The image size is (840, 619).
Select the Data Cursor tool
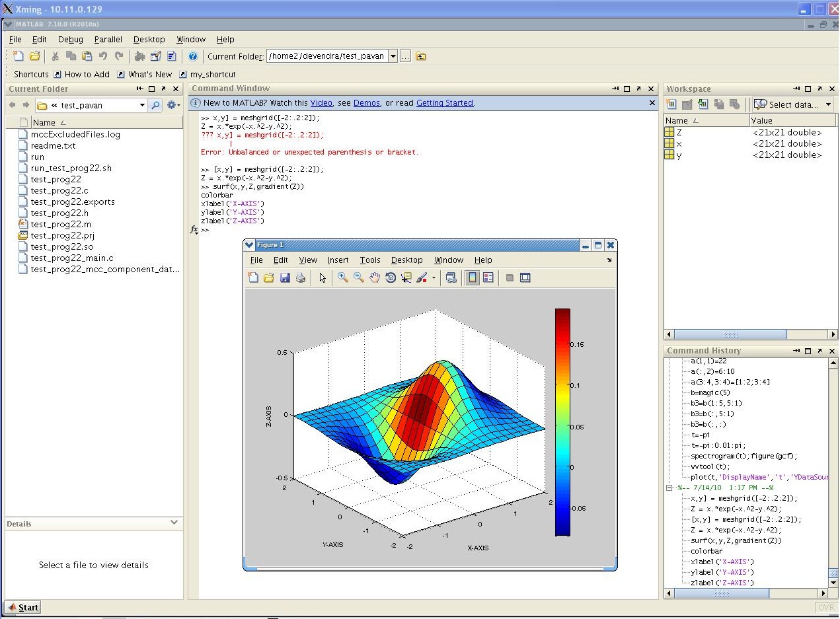406,278
